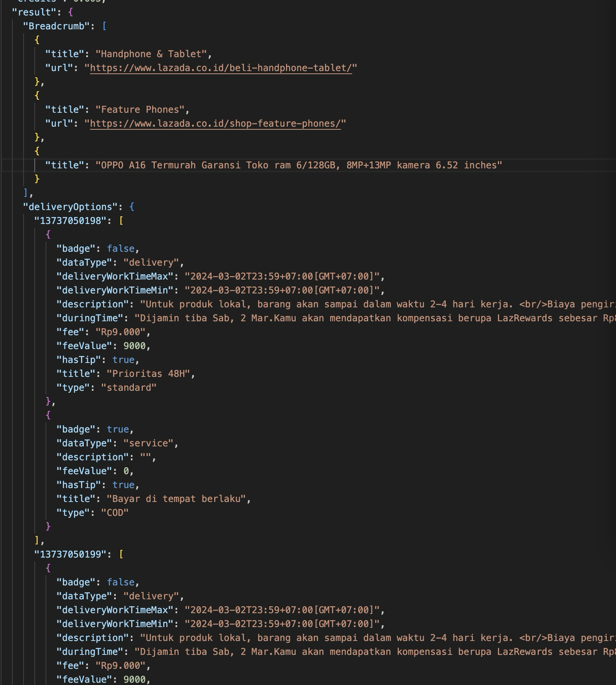Click the "13737050198" key
This screenshot has height=685, width=616.
click(x=70, y=221)
